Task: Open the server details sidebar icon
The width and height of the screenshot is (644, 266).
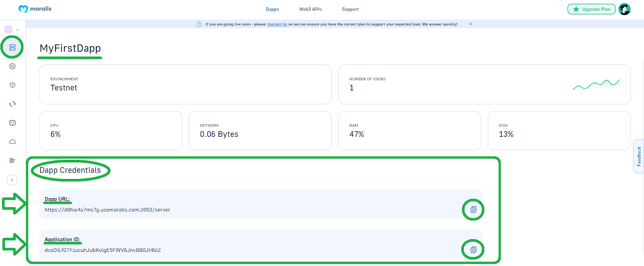Action: pyautogui.click(x=12, y=48)
